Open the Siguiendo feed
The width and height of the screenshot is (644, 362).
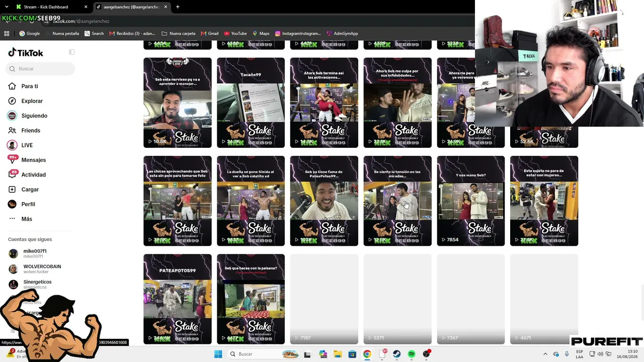coord(34,116)
